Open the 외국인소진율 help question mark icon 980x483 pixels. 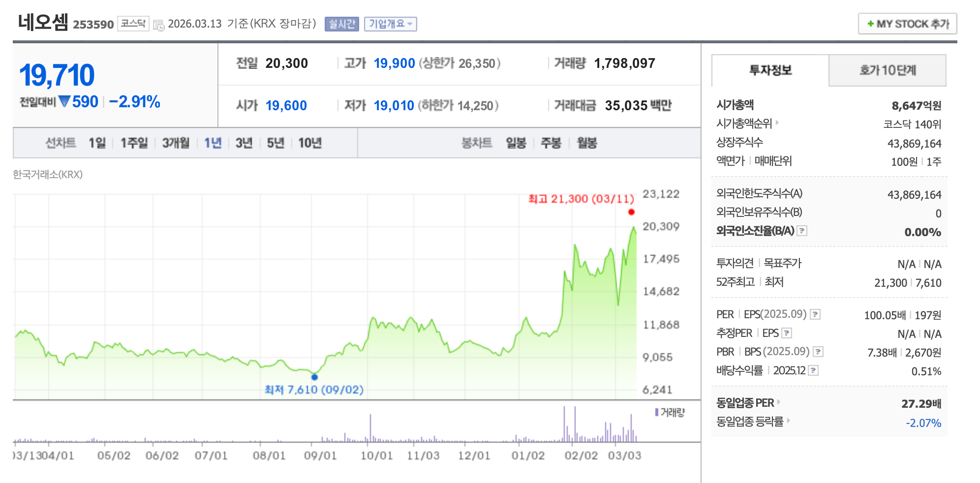point(802,231)
